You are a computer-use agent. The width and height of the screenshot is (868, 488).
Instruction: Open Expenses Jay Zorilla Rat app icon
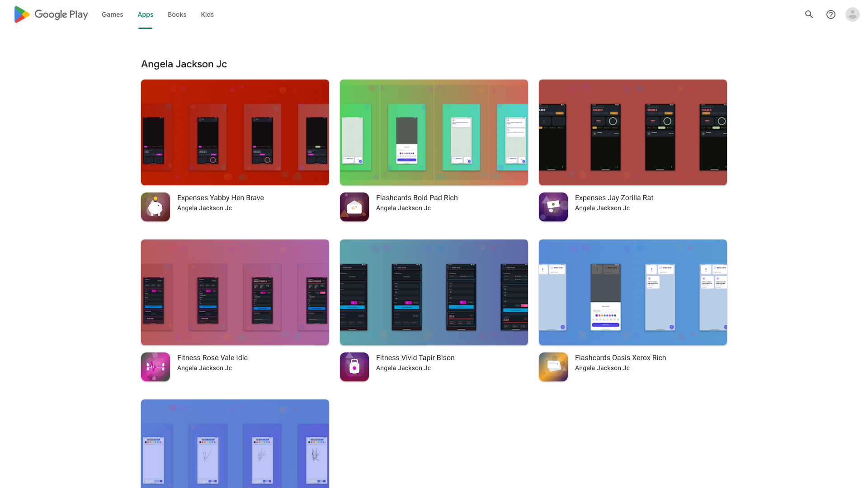[553, 207]
